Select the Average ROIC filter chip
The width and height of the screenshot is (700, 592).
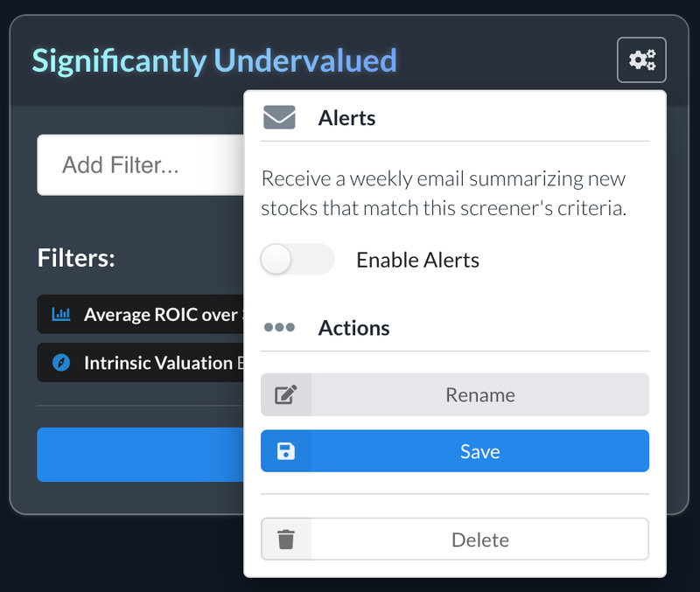click(x=140, y=314)
